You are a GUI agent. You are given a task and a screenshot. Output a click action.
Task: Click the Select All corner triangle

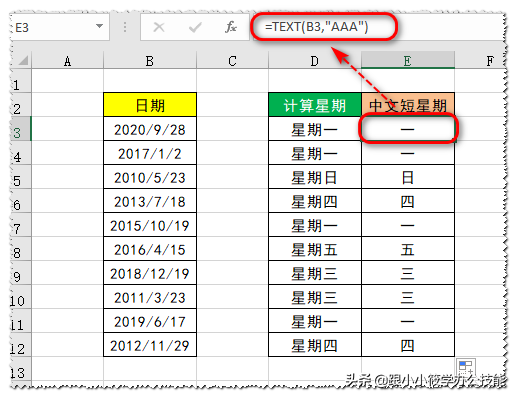23,61
